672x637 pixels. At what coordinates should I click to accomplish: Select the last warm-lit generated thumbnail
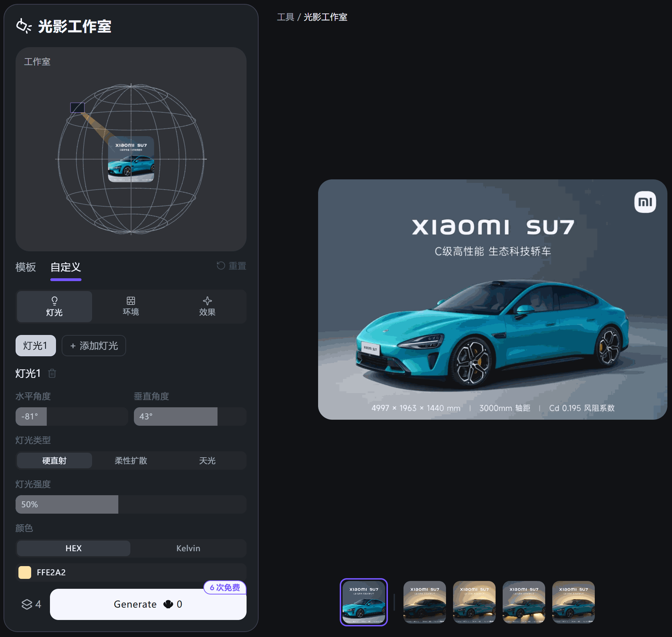[574, 602]
